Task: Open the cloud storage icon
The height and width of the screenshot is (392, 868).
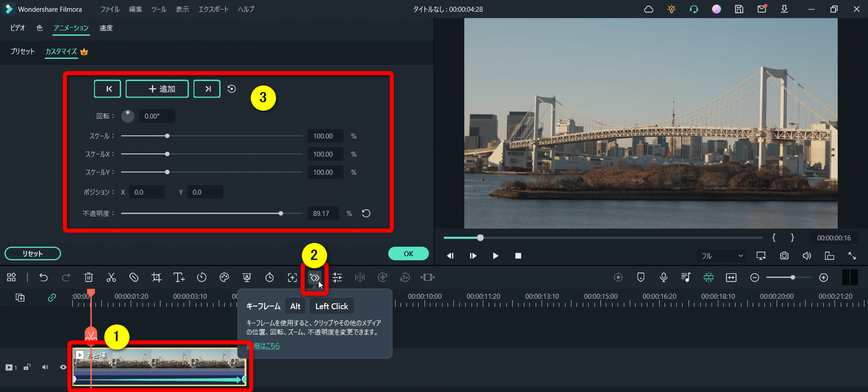Action: pyautogui.click(x=649, y=9)
